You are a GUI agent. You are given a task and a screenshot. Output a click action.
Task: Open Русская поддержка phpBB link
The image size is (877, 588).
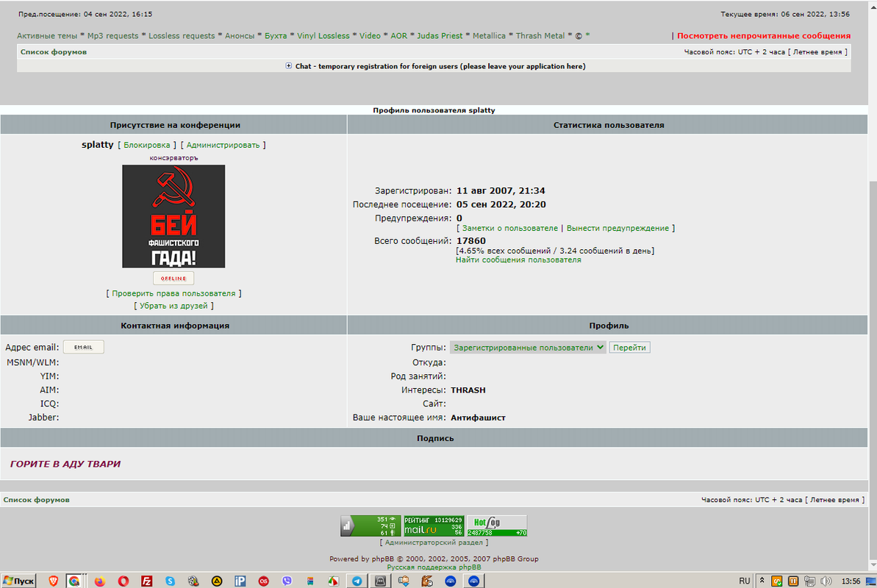click(x=434, y=567)
